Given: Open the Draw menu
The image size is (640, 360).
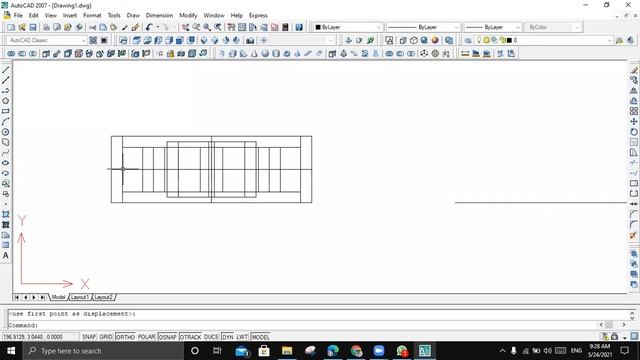Looking at the screenshot, I should coord(133,15).
